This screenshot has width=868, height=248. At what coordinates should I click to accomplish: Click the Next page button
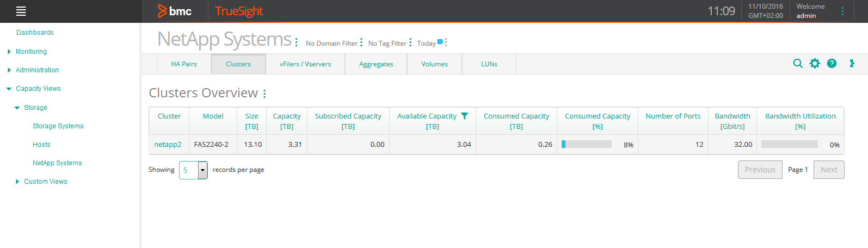829,170
